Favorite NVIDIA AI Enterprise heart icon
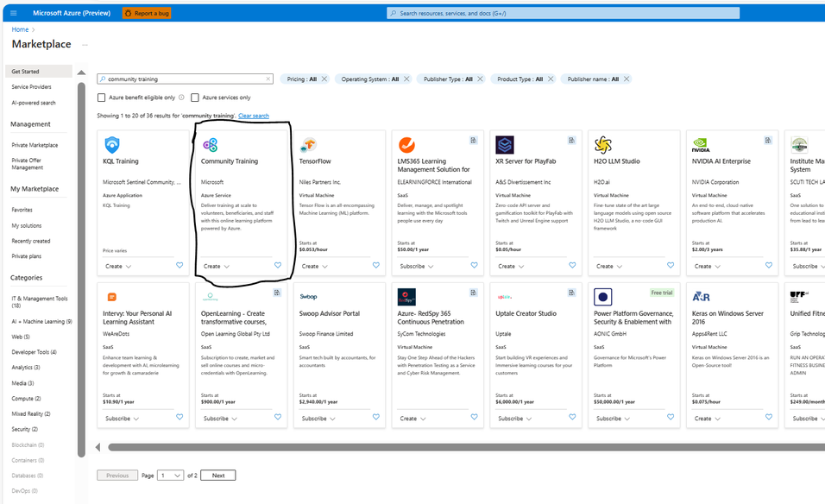 (769, 265)
